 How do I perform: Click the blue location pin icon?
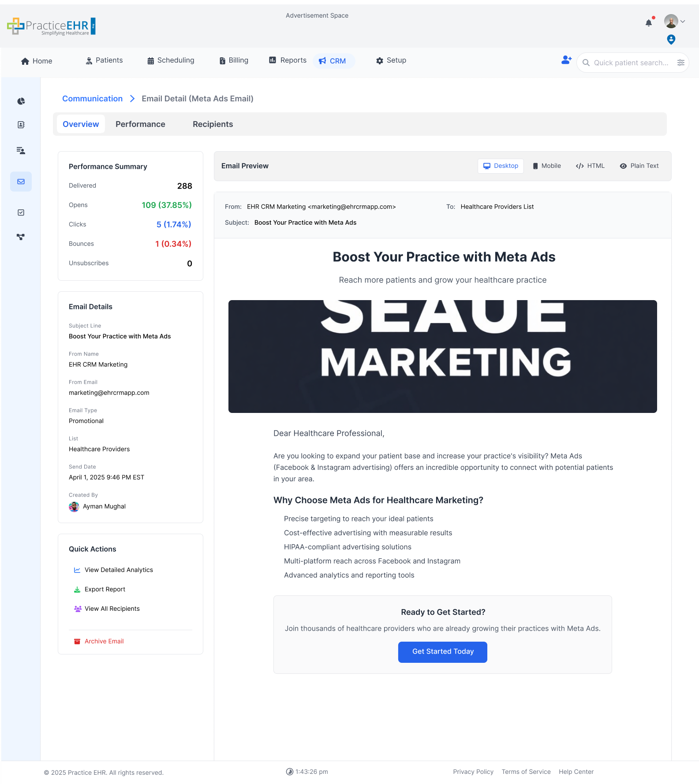tap(671, 40)
